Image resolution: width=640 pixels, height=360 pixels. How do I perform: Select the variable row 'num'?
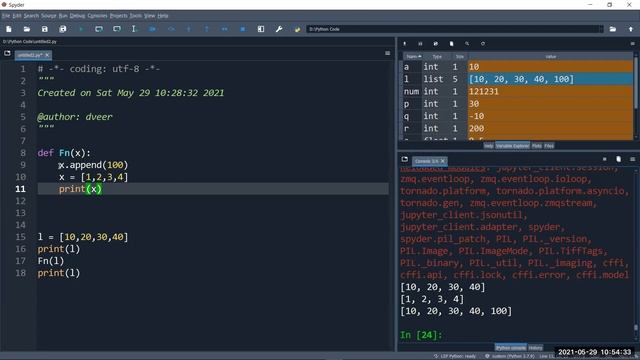(518, 91)
